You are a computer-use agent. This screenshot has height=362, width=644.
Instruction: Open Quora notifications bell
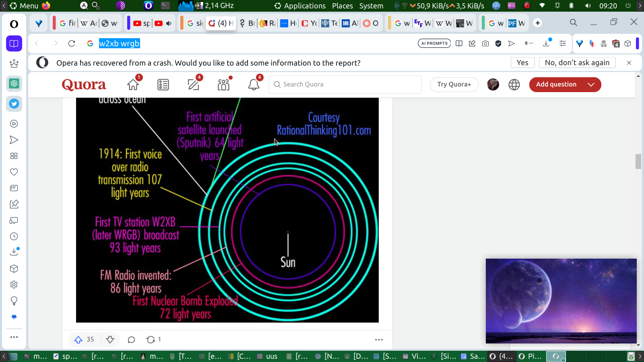(254, 85)
